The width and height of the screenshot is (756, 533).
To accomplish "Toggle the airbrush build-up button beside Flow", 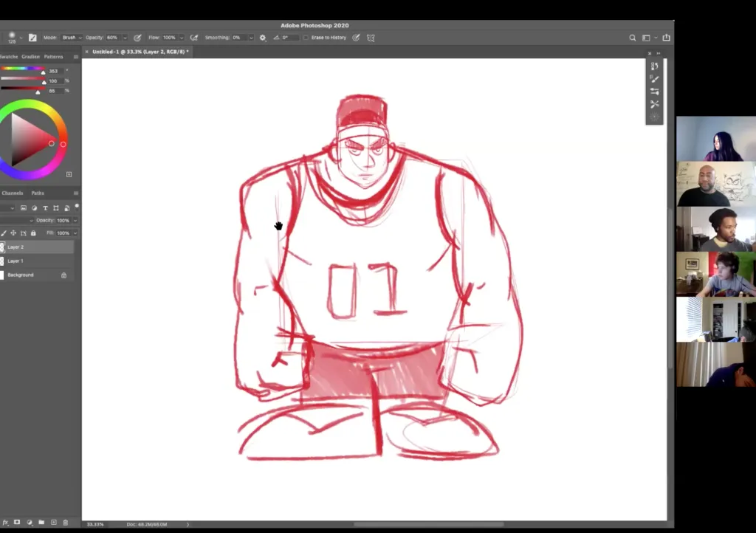I will click(x=194, y=38).
